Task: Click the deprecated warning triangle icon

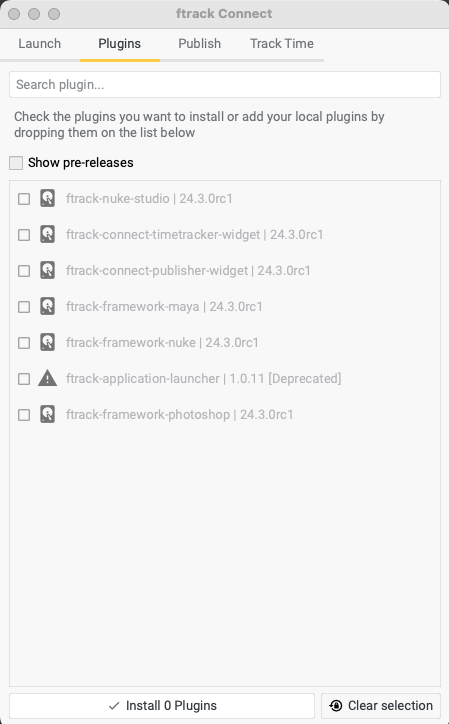Action: (48, 378)
